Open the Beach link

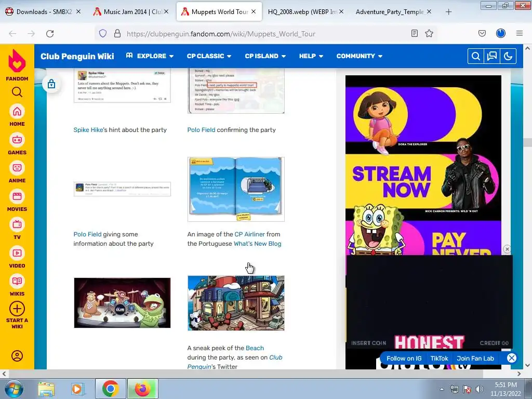click(255, 348)
